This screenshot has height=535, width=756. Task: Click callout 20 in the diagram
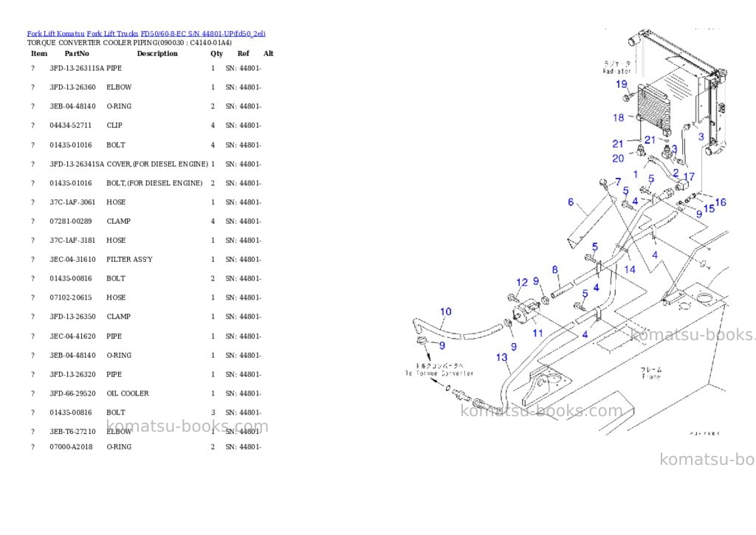(618, 159)
